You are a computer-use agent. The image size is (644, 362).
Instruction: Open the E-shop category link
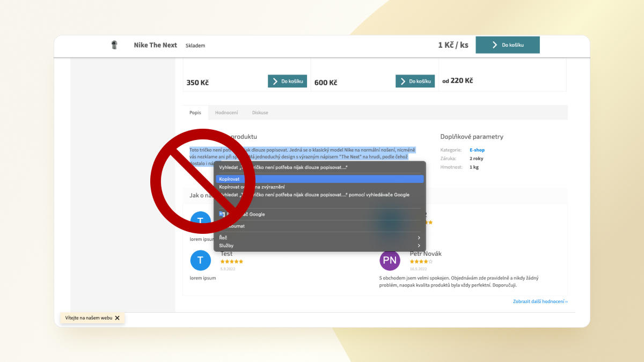click(x=477, y=150)
